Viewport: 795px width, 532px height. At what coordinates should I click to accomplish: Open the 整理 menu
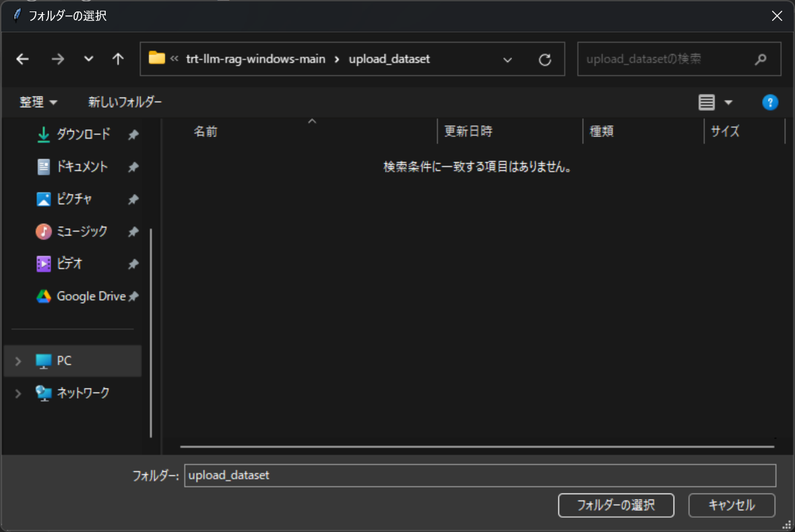[38, 102]
